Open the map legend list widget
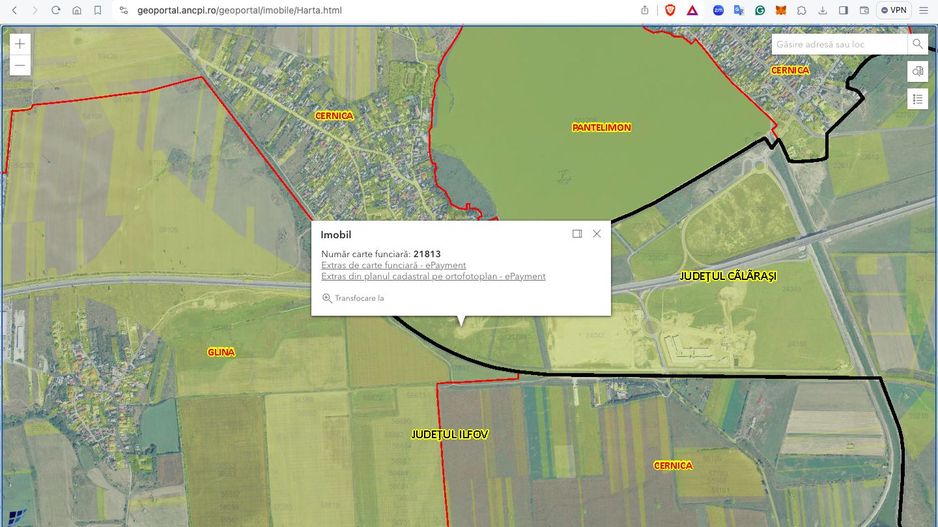The image size is (938, 527). 917,98
